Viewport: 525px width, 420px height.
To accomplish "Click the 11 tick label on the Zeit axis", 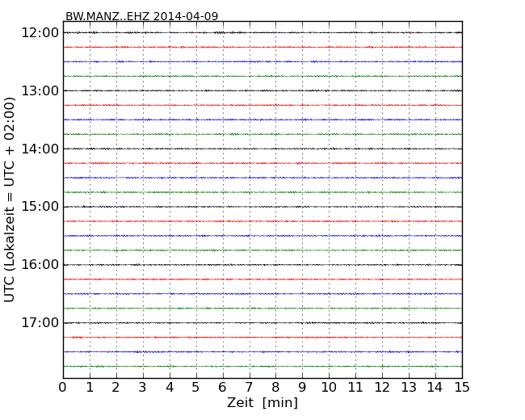I will point(355,387).
